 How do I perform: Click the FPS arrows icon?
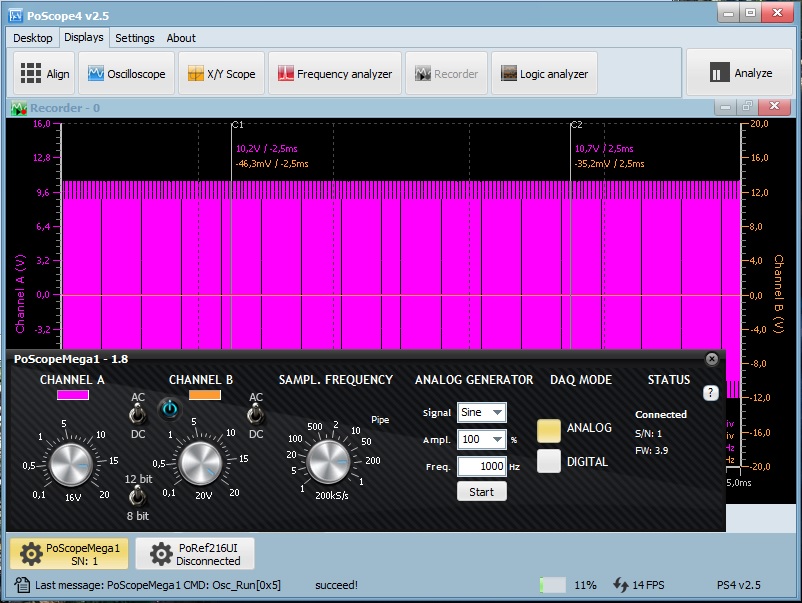click(620, 585)
